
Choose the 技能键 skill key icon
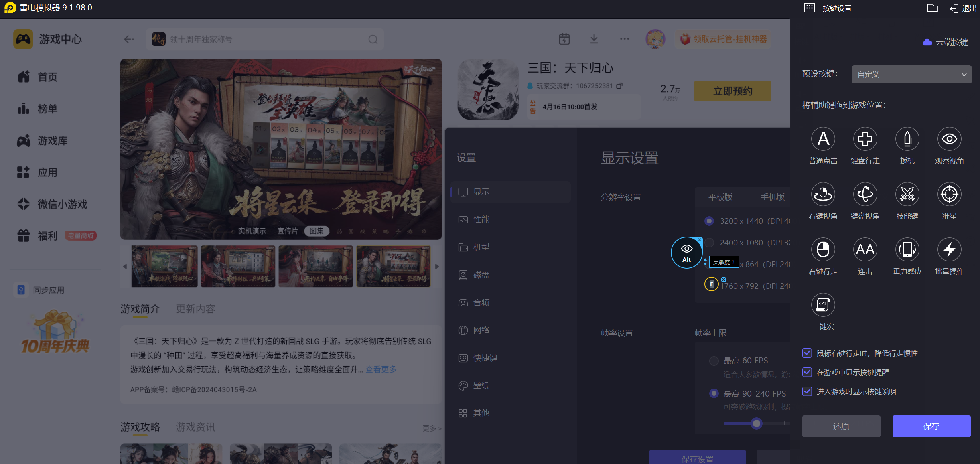[907, 195]
